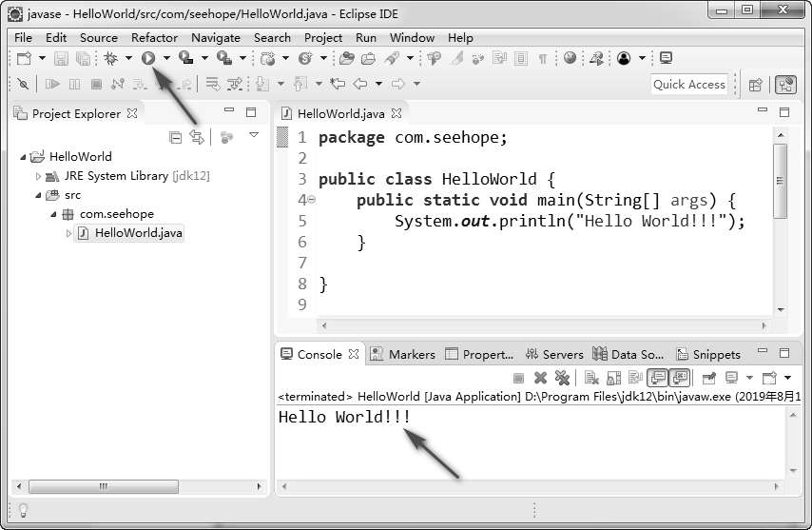
Task: Click the editor horizontal scroll right arrow
Action: [x=764, y=325]
